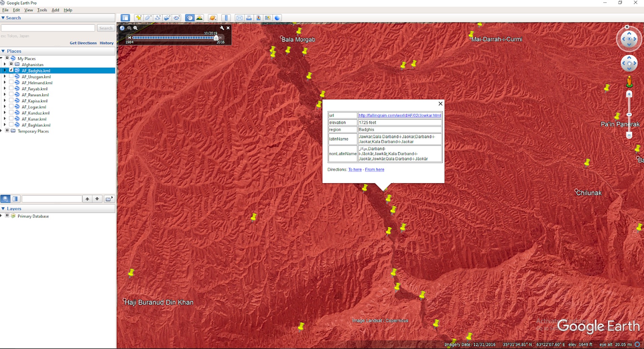Viewport: 644px width, 349px height.
Task: Select the Record a Tour tool
Action: (x=176, y=18)
